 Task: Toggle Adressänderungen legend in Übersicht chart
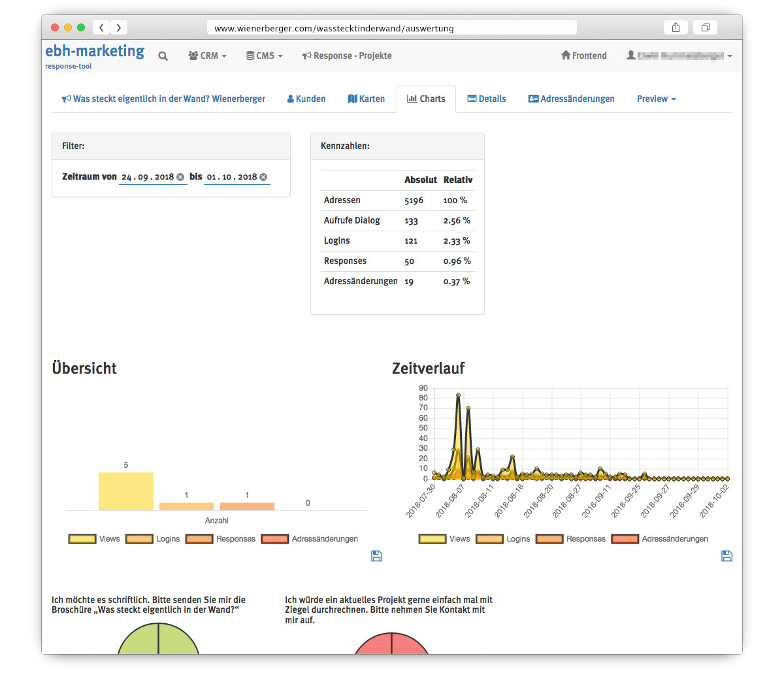coord(310,539)
